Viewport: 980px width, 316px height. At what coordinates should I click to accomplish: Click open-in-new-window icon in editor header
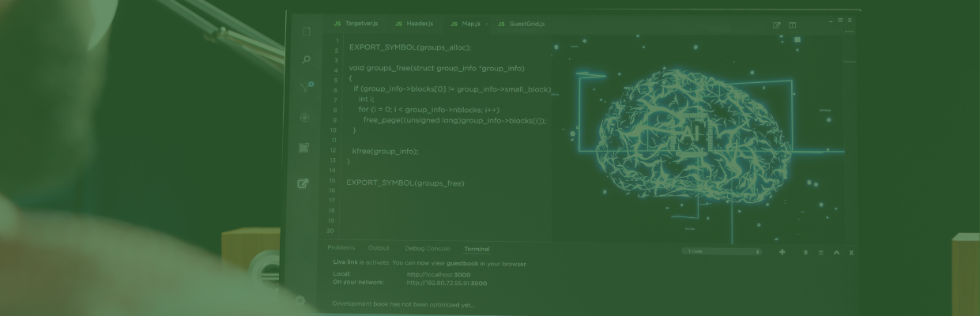coord(777,25)
